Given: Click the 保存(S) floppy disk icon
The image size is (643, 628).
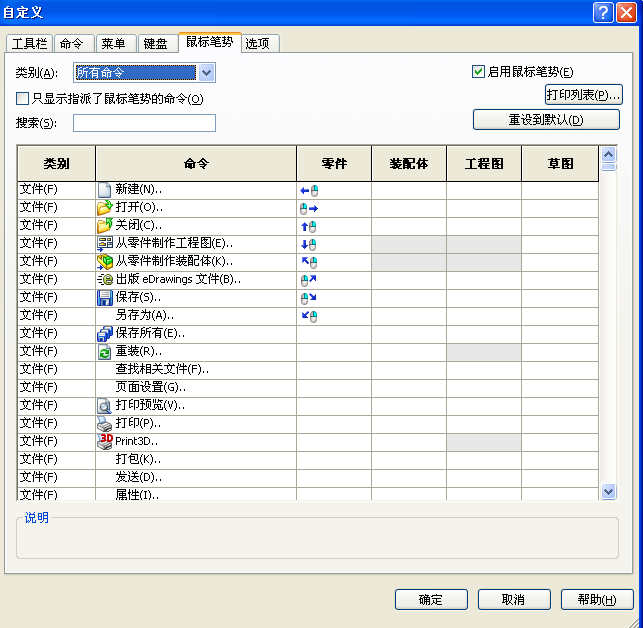Looking at the screenshot, I should pyautogui.click(x=105, y=298).
